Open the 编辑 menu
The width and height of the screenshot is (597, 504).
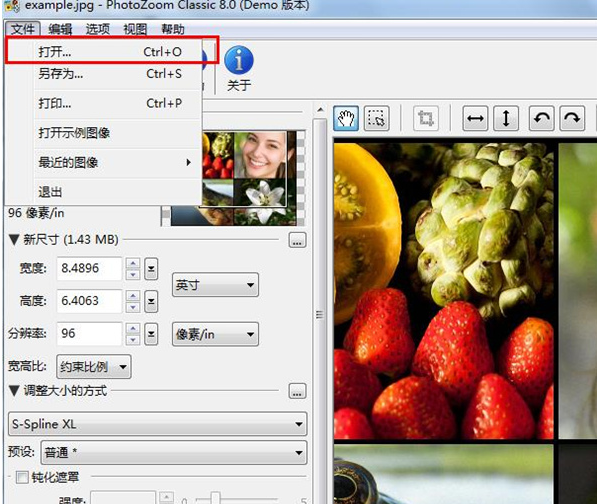[60, 29]
